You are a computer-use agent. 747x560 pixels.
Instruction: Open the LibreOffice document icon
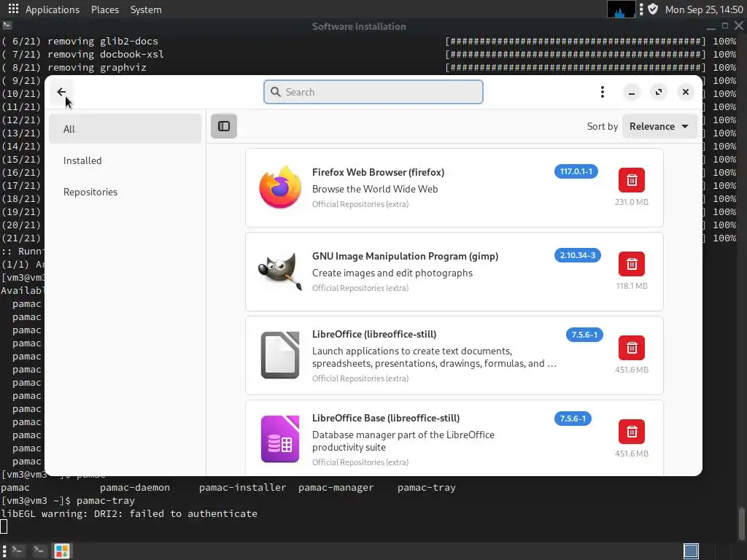point(280,355)
